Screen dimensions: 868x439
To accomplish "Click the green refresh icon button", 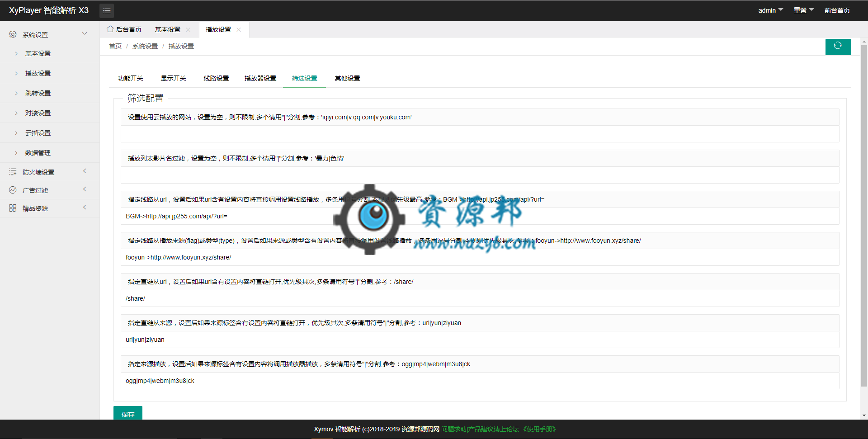I will pos(838,47).
